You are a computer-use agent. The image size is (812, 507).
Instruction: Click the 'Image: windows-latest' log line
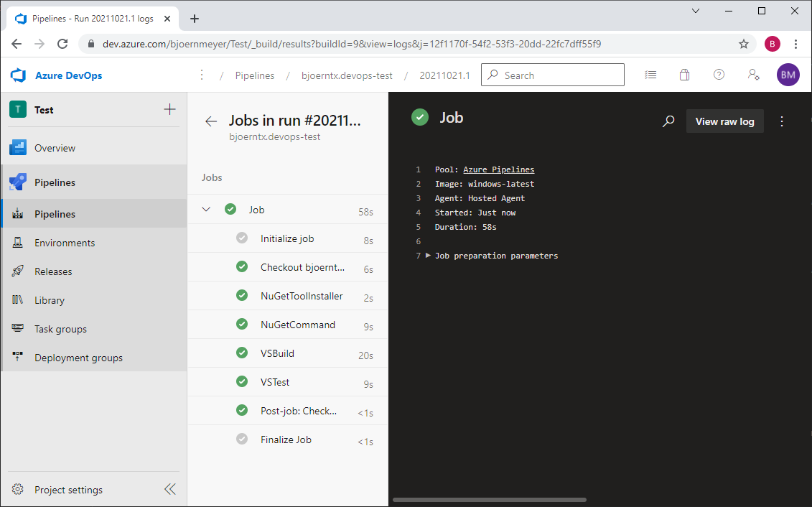[x=484, y=184]
